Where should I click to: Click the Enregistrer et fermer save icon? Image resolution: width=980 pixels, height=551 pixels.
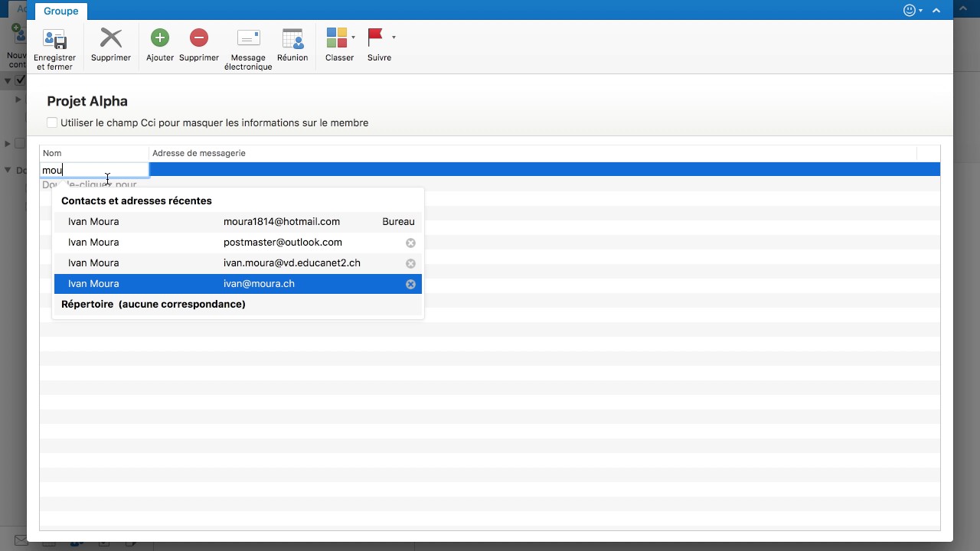[x=54, y=39]
